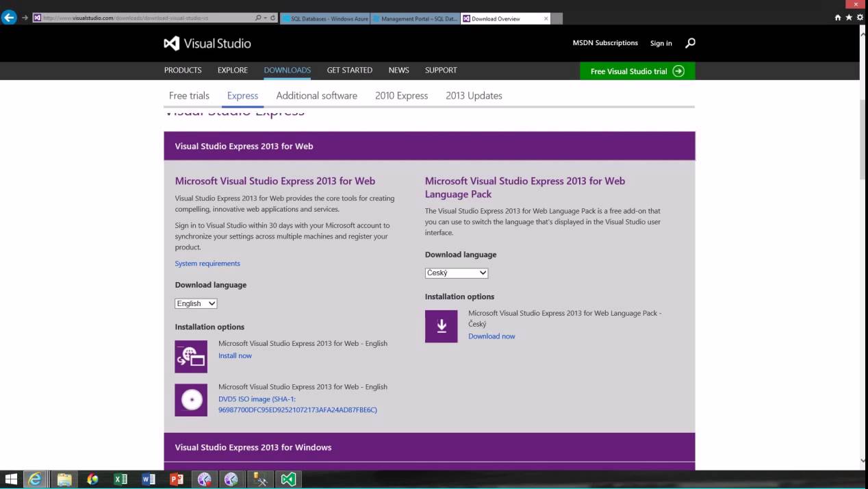This screenshot has height=489, width=868.
Task: Click the site search magnifier icon
Action: tap(690, 43)
